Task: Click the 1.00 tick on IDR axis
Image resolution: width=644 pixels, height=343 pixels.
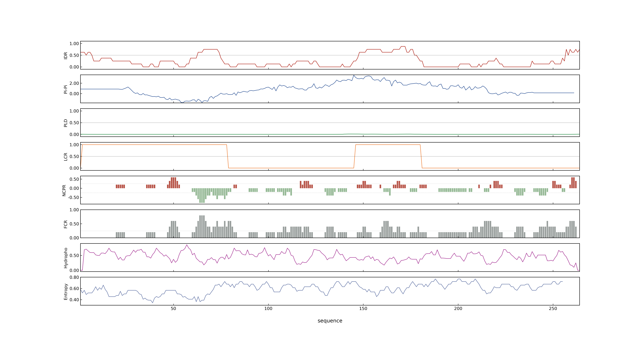Action: (74, 44)
